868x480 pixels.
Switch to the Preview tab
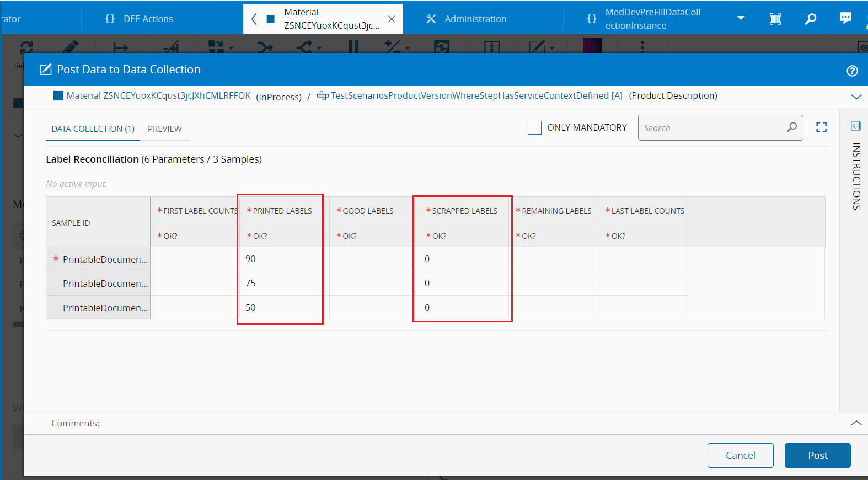[164, 129]
